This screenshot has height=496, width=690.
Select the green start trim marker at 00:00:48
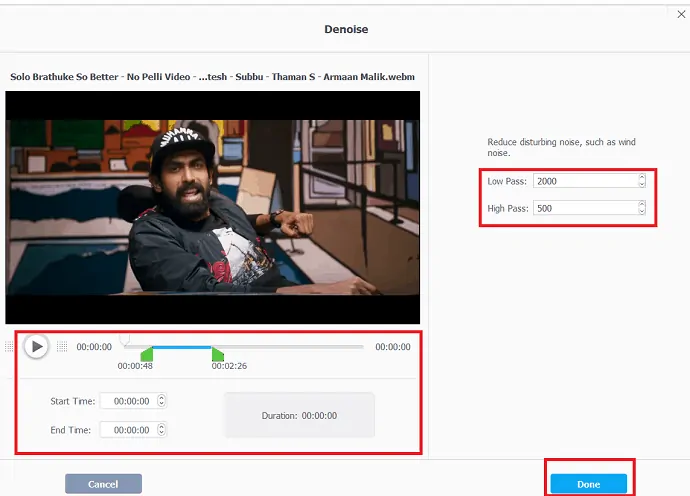click(147, 354)
